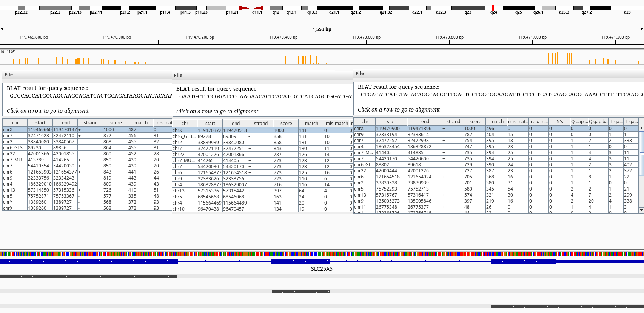644x313 pixels.
Task: Click rep. m... column header in right table
Action: [x=539, y=121]
